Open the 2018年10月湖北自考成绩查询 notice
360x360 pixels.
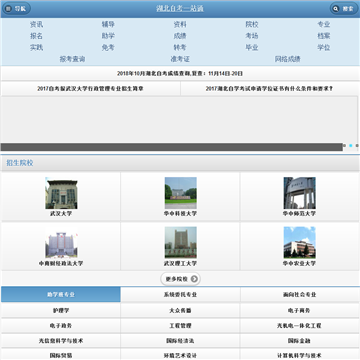pyautogui.click(x=180, y=73)
